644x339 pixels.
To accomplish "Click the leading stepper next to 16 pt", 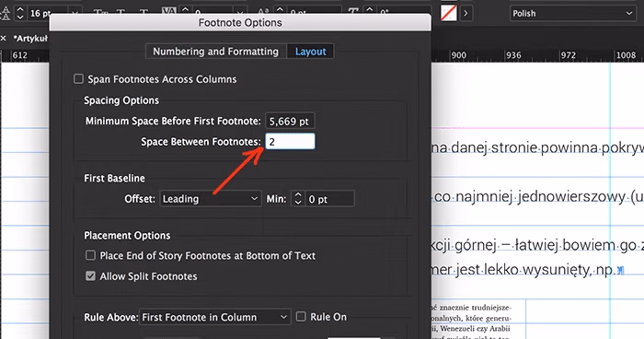I will [20, 13].
